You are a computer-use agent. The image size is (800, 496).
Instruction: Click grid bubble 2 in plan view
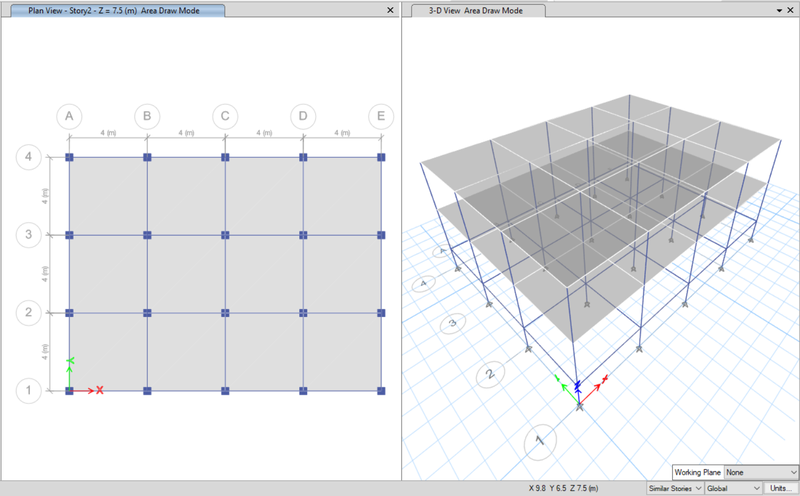(x=29, y=312)
